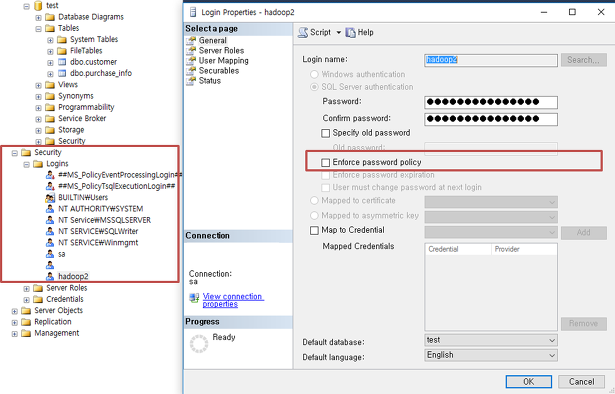Viewport: 615px width, 394px height.
Task: Select SQL Server authentication radio button
Action: (x=314, y=87)
